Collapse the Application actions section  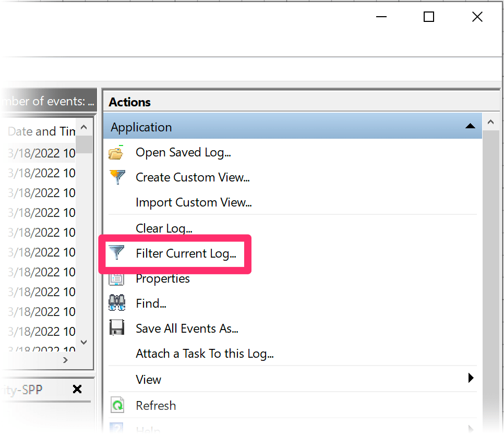[471, 126]
